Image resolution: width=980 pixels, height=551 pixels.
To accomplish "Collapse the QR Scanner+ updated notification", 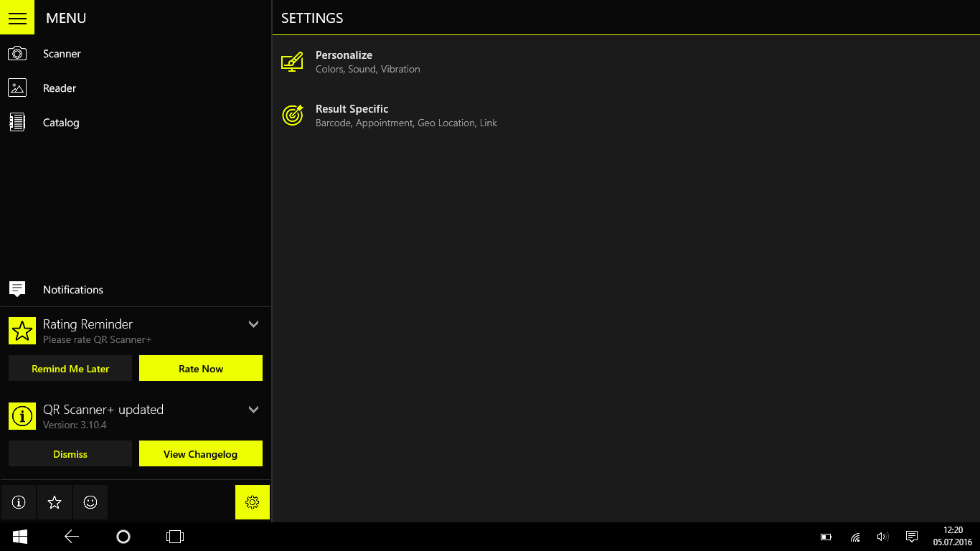I will point(253,409).
